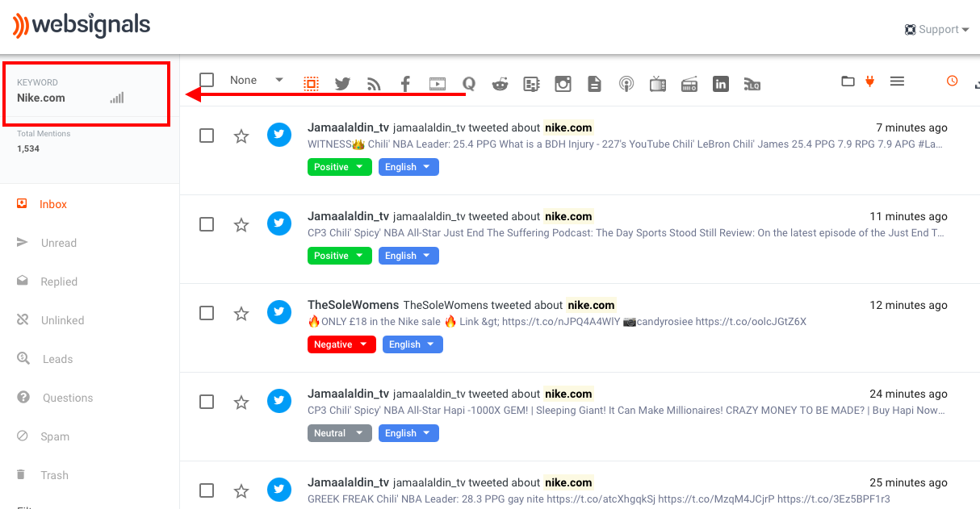Viewport: 980px width, 509px height.
Task: Open Trash folder
Action: tap(54, 475)
